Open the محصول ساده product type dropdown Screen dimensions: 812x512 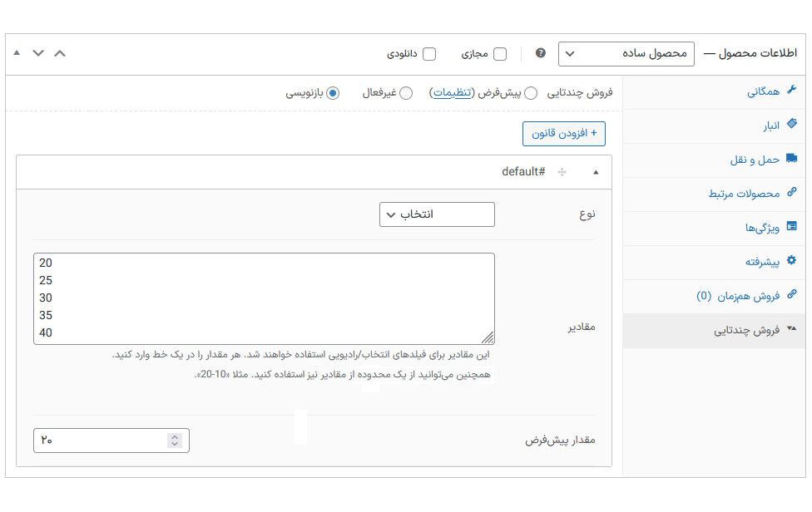click(626, 54)
